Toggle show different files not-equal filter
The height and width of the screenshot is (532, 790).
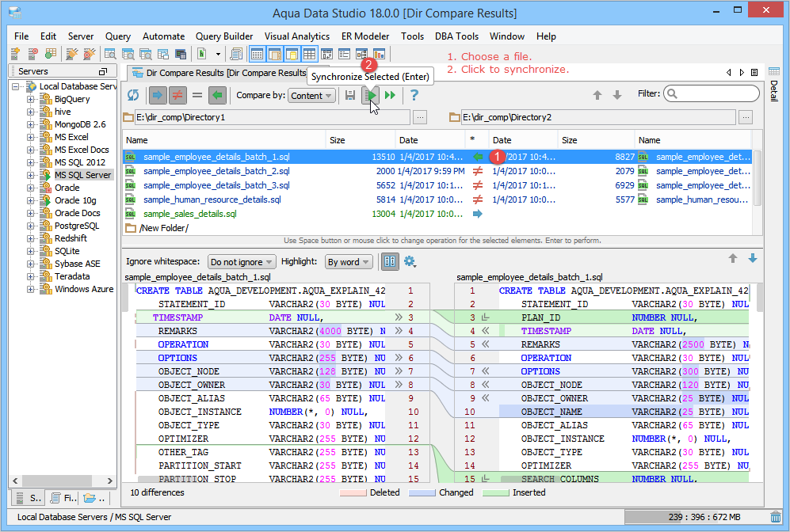(x=177, y=95)
